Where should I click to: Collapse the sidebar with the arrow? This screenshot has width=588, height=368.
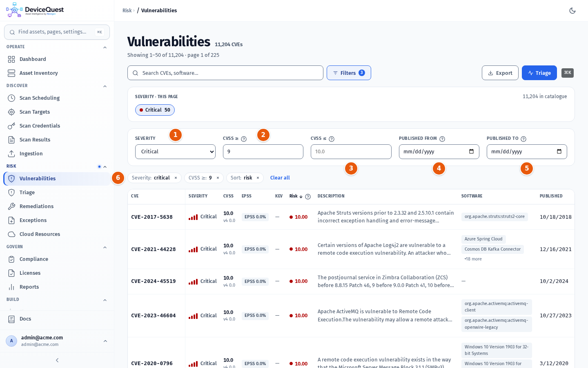[x=57, y=360]
